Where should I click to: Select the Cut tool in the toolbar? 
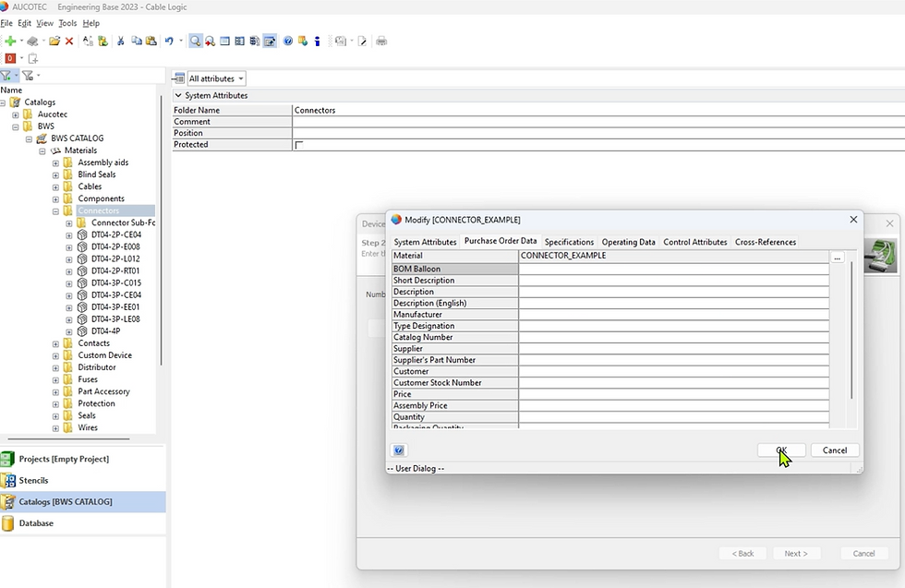[x=121, y=41]
